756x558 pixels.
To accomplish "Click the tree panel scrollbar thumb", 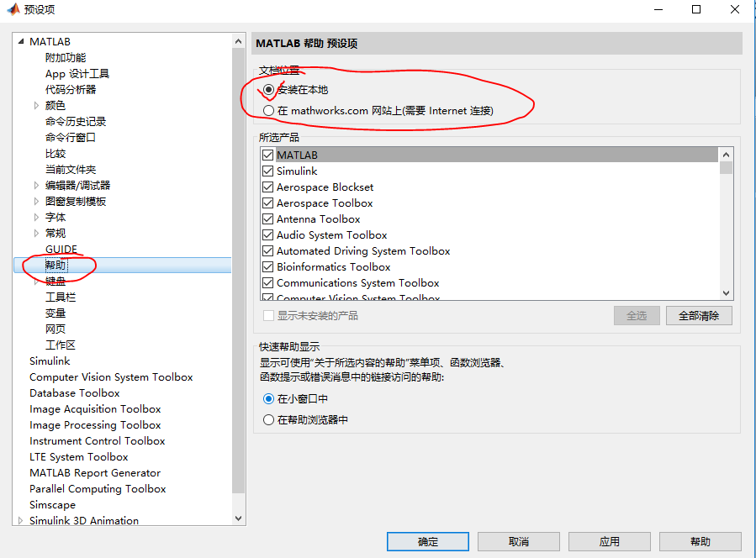I will click(238, 271).
